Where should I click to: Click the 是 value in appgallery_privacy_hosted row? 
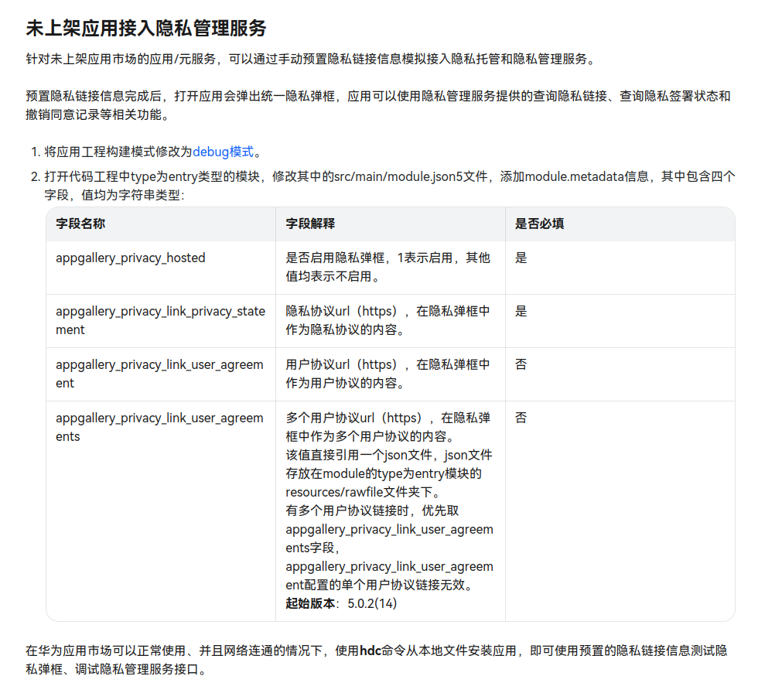(521, 258)
